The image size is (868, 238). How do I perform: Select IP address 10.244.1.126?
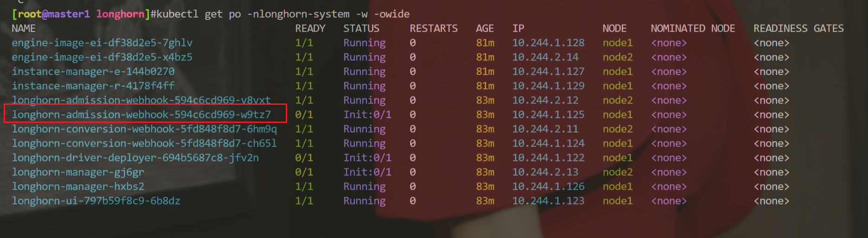pos(548,187)
